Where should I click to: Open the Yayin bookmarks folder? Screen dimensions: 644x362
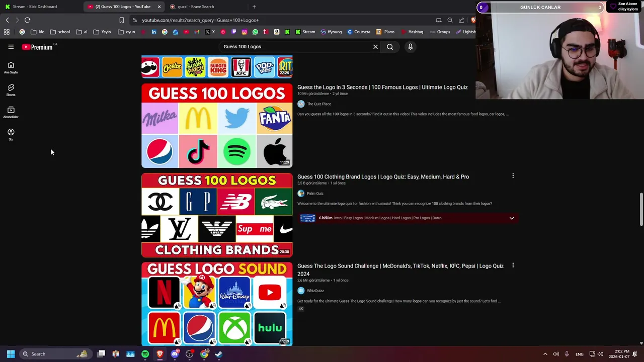coord(102,32)
